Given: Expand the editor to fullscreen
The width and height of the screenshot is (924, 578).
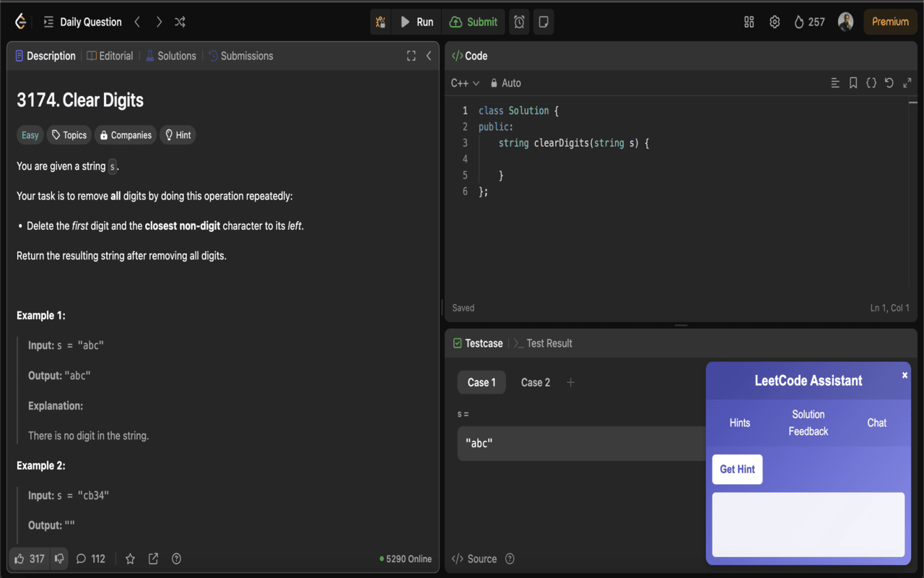Looking at the screenshot, I should [x=907, y=82].
